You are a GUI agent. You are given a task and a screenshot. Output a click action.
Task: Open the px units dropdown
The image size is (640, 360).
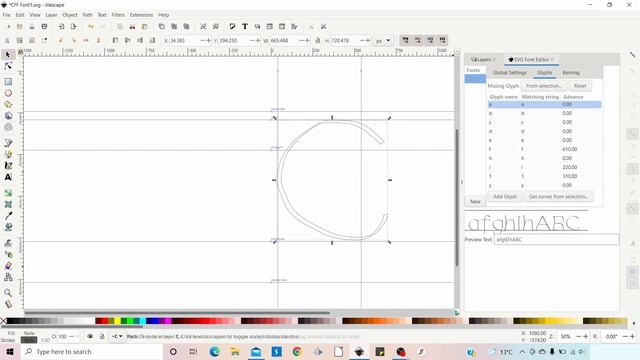pyautogui.click(x=383, y=40)
